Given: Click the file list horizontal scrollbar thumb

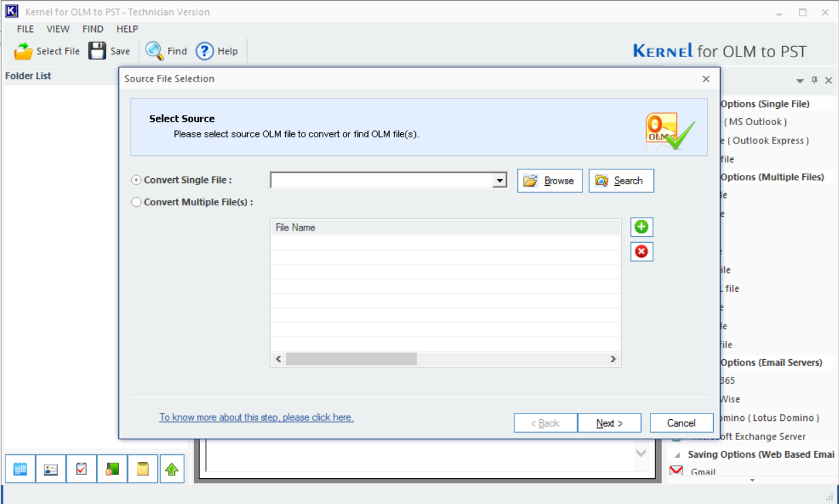Looking at the screenshot, I should click(351, 359).
